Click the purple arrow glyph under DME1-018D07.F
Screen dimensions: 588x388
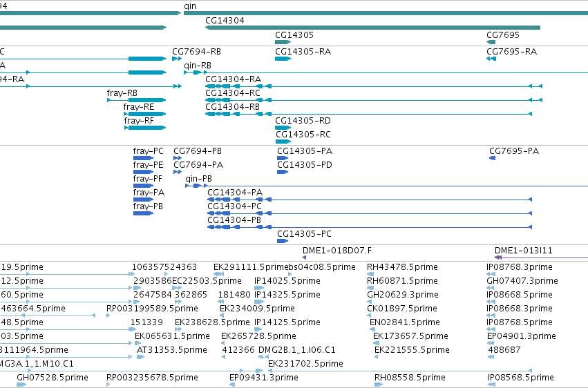(x=304, y=258)
